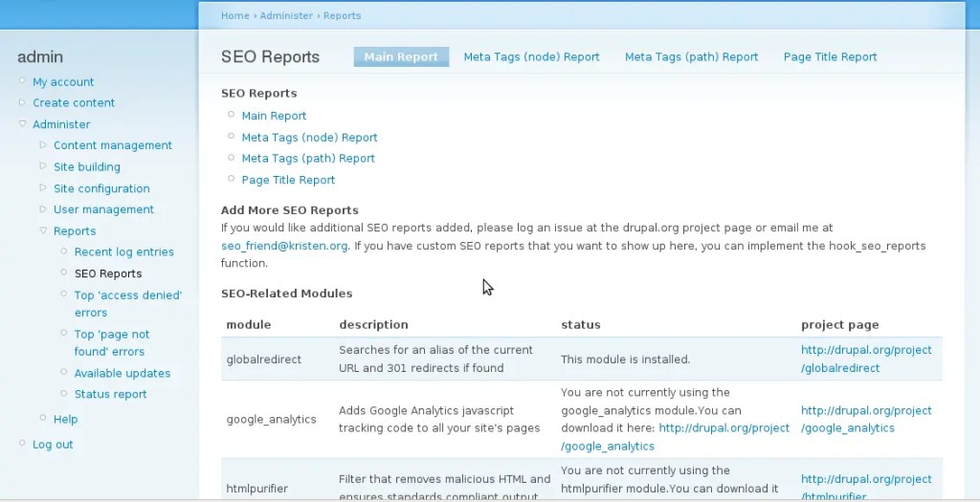Image resolution: width=980 pixels, height=502 pixels.
Task: Click Home in the breadcrumb
Action: click(x=234, y=15)
